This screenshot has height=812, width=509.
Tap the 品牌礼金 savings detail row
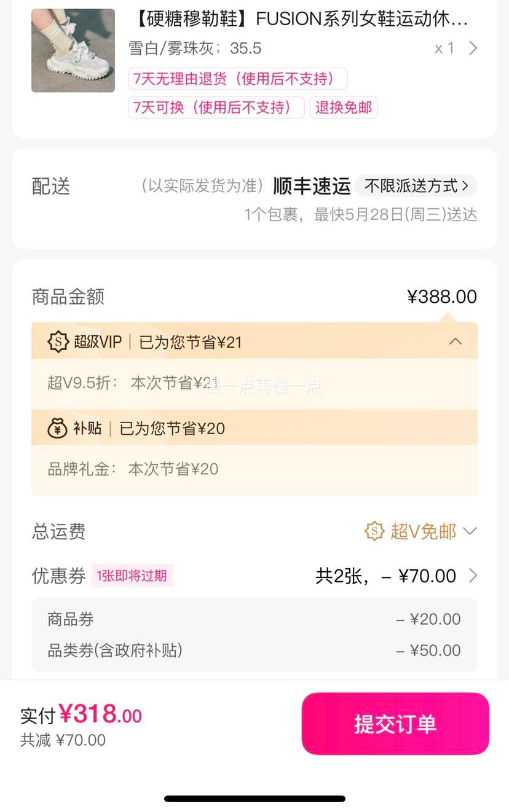254,469
